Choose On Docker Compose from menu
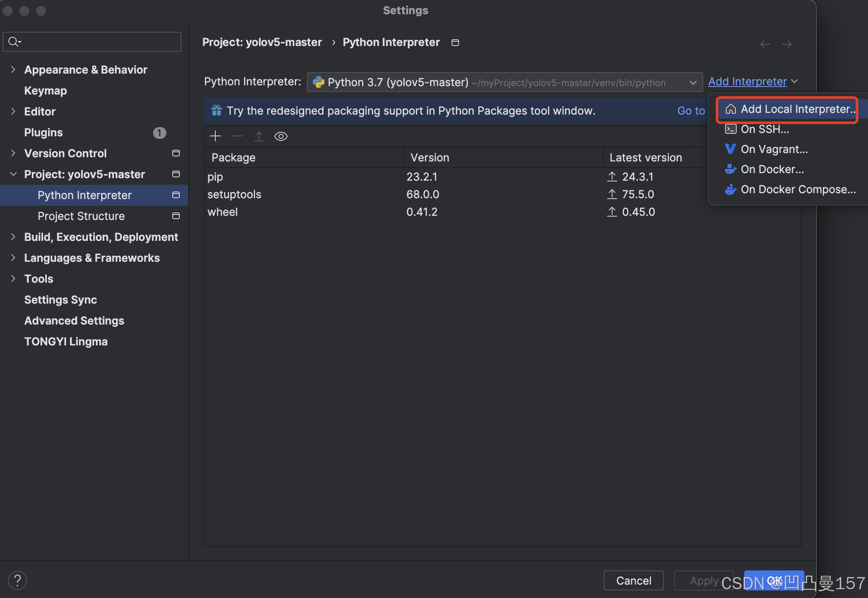Screen dimensions: 868x598 798,189
